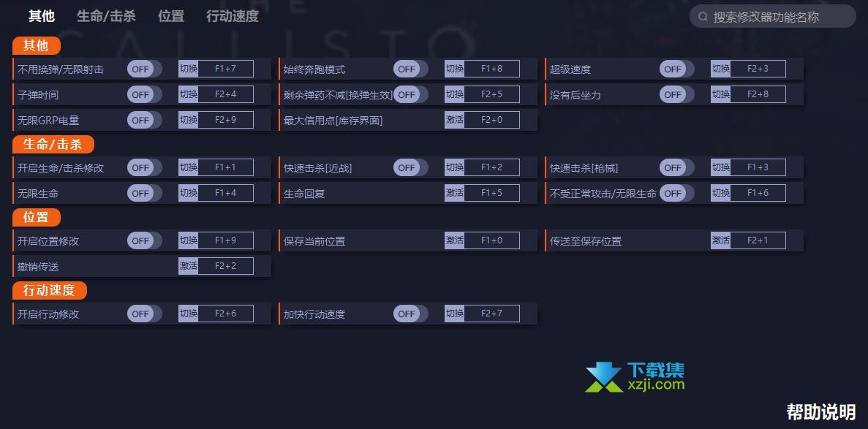Switch on 加快行动速度 toggle

coord(411,314)
